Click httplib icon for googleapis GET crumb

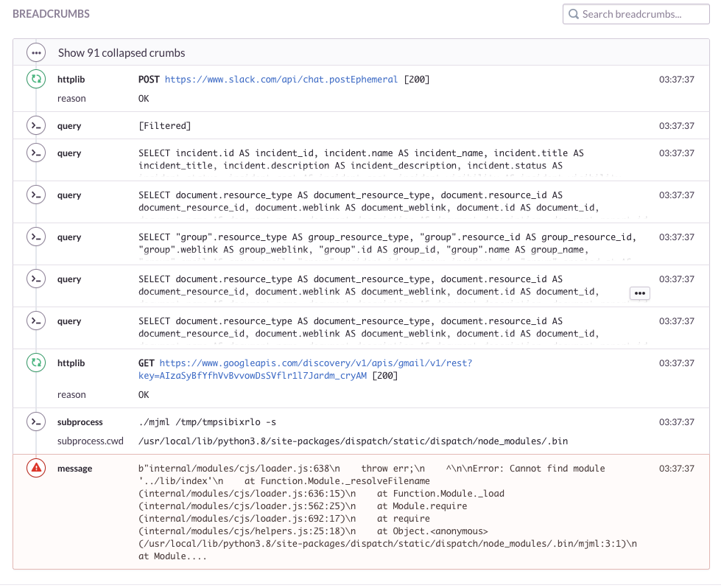tap(36, 363)
